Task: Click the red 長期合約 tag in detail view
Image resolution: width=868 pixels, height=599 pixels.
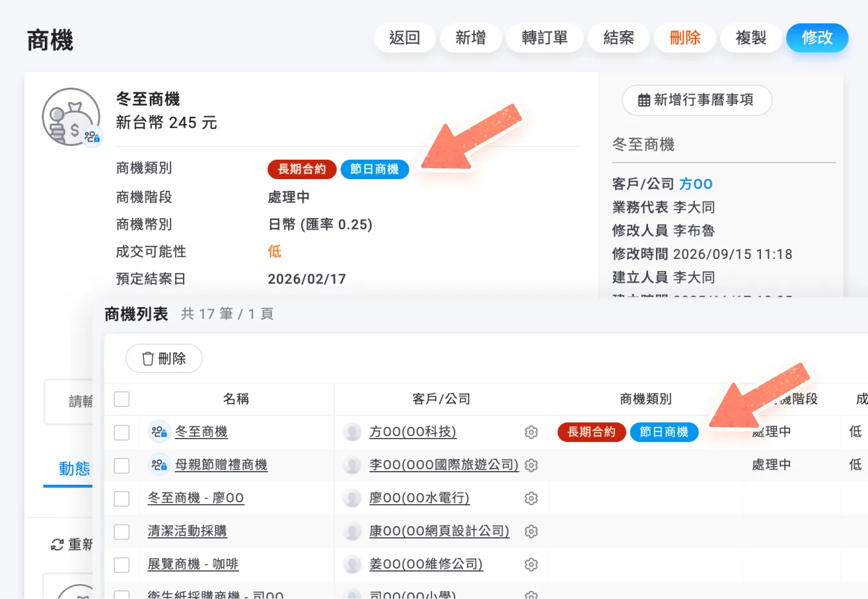Action: pos(302,169)
